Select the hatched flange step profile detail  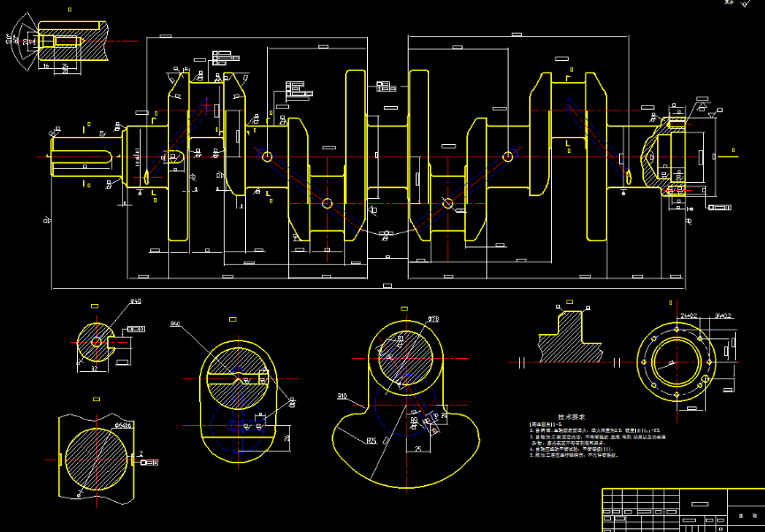click(570, 337)
